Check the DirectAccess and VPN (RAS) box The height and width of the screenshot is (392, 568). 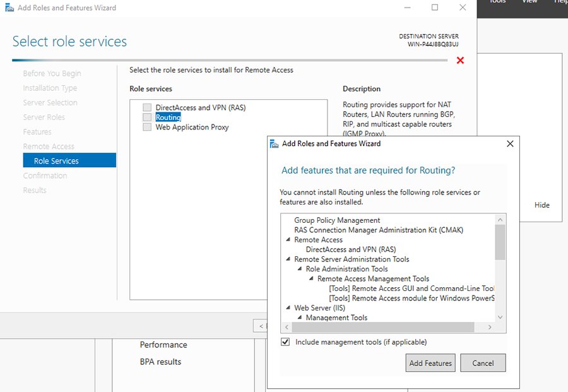147,107
